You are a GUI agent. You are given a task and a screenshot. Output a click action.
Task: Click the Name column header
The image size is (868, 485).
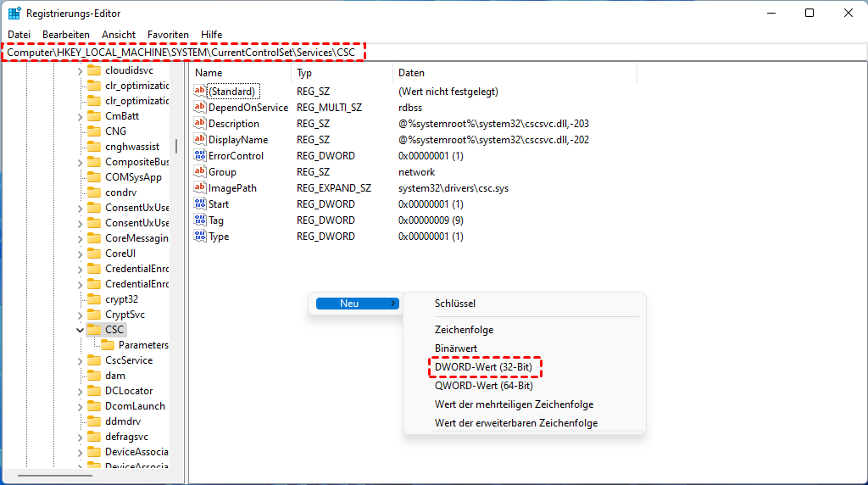point(209,73)
